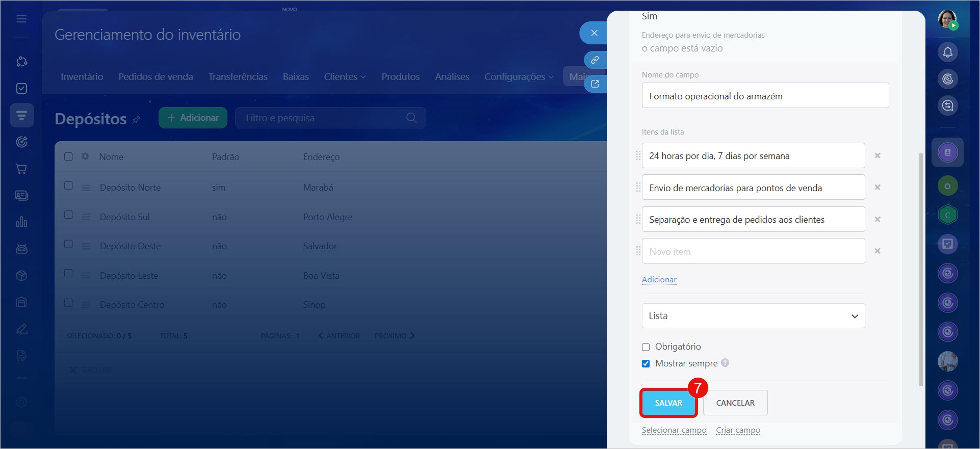Select the Depósito Norte row checkbox
The width and height of the screenshot is (980, 449).
pyautogui.click(x=68, y=186)
